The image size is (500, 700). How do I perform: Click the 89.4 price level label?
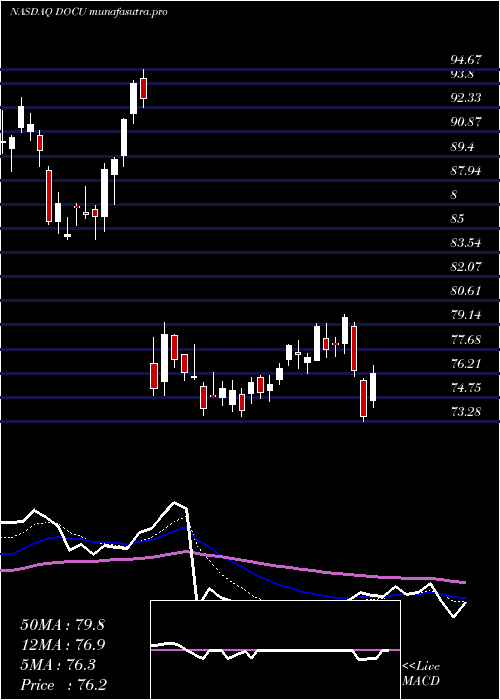[462, 146]
